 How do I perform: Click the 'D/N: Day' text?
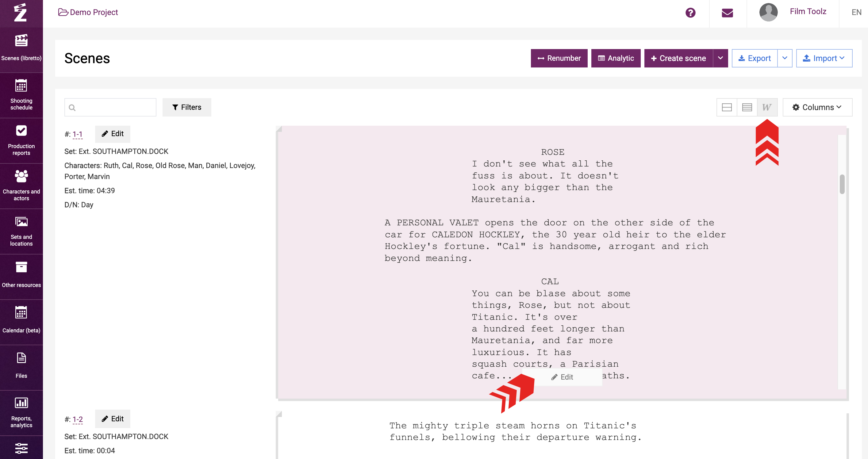pos(79,205)
